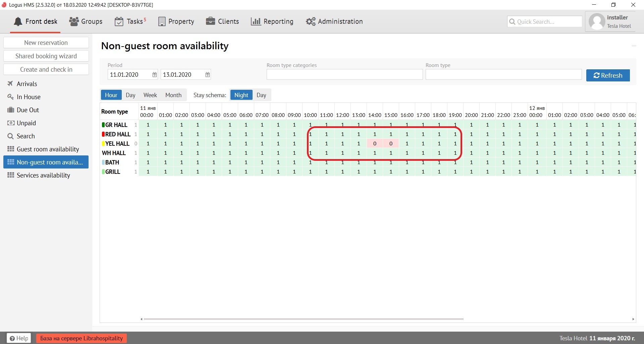The height and width of the screenshot is (344, 644).
Task: Click the GRILL green color marker
Action: pyautogui.click(x=103, y=171)
